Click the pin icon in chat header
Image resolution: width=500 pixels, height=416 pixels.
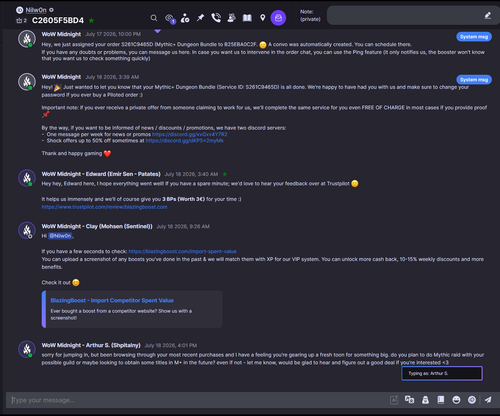click(200, 18)
